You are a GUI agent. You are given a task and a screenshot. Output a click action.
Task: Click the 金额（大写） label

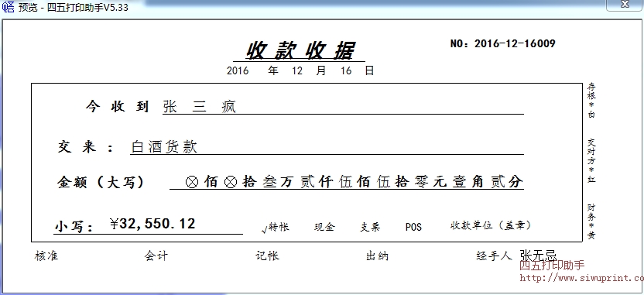click(101, 182)
